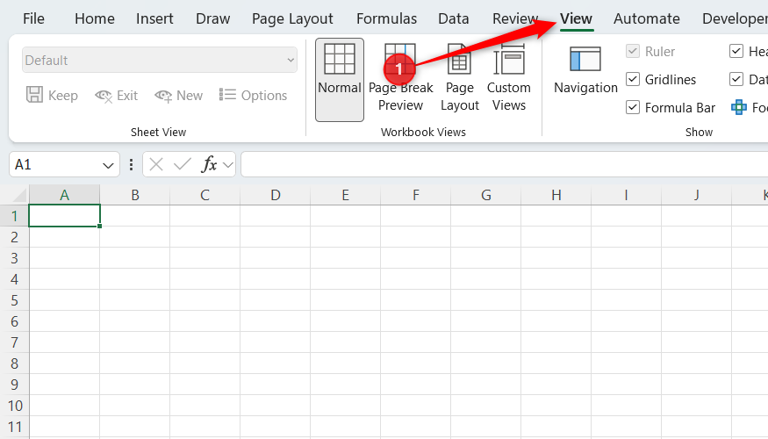Switch to Page Break Preview

click(x=401, y=78)
